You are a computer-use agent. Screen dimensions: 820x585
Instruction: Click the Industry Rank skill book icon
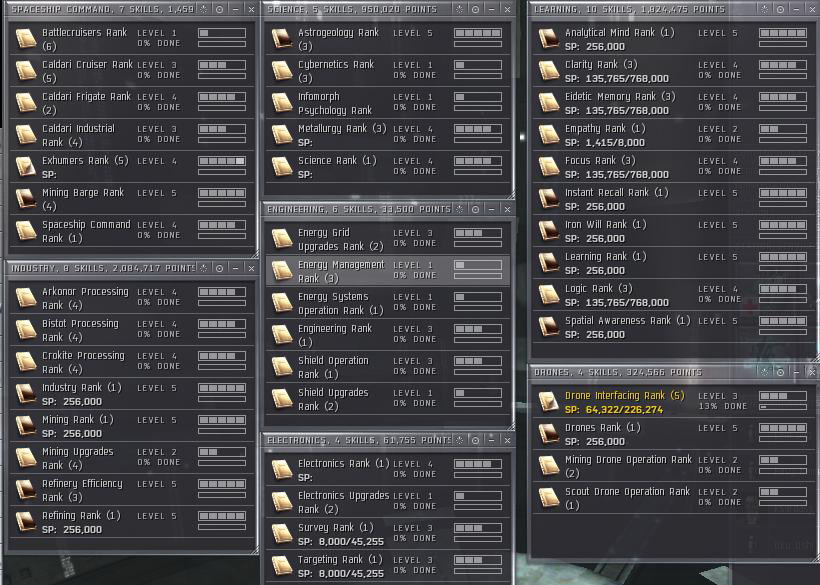(26, 394)
